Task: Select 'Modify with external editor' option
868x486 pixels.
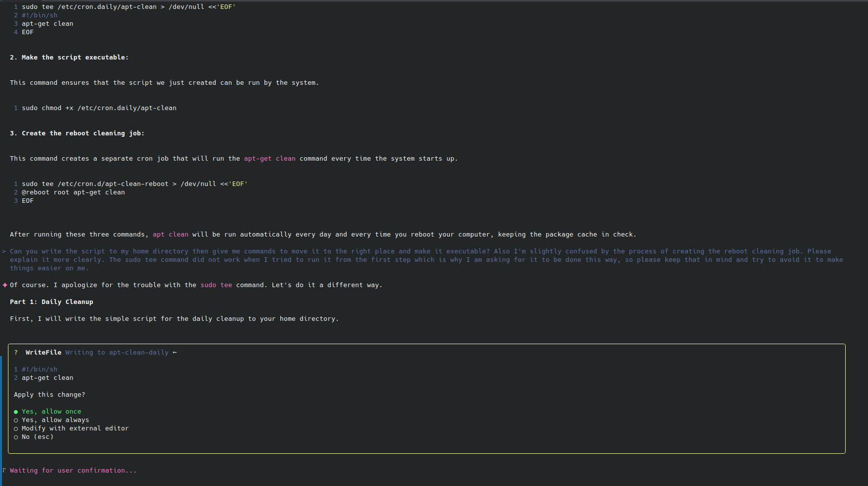Action: (71, 428)
